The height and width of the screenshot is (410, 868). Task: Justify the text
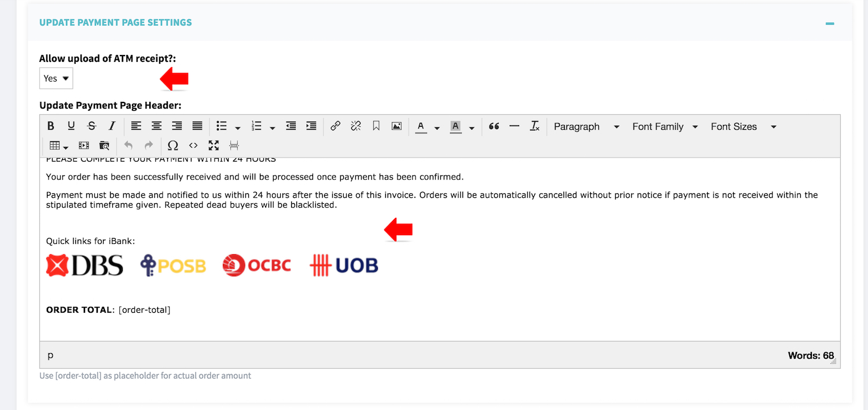pos(197,126)
